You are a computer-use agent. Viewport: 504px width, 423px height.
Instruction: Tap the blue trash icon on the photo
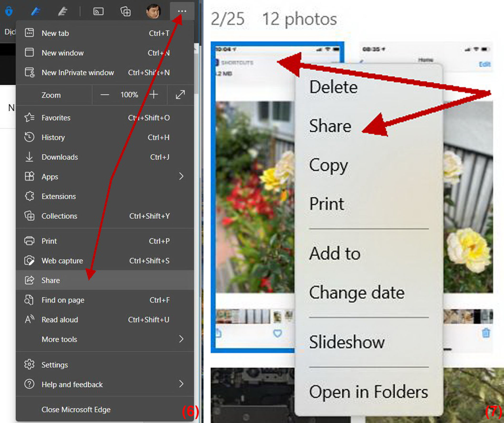486,333
